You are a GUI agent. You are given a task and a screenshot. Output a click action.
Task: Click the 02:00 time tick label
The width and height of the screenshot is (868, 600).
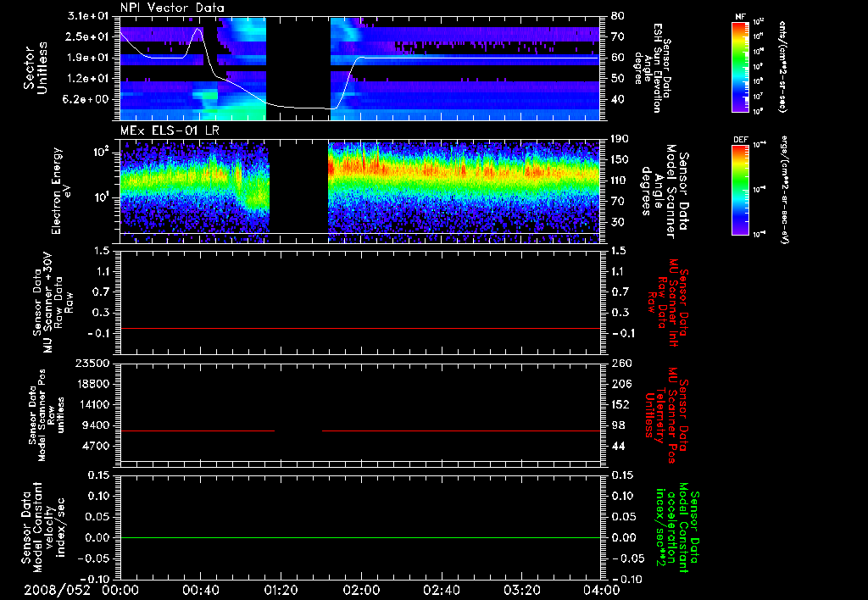361,590
